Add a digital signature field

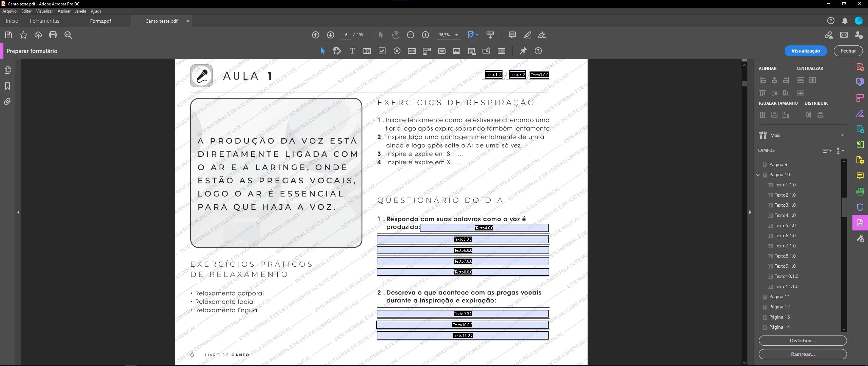click(487, 51)
